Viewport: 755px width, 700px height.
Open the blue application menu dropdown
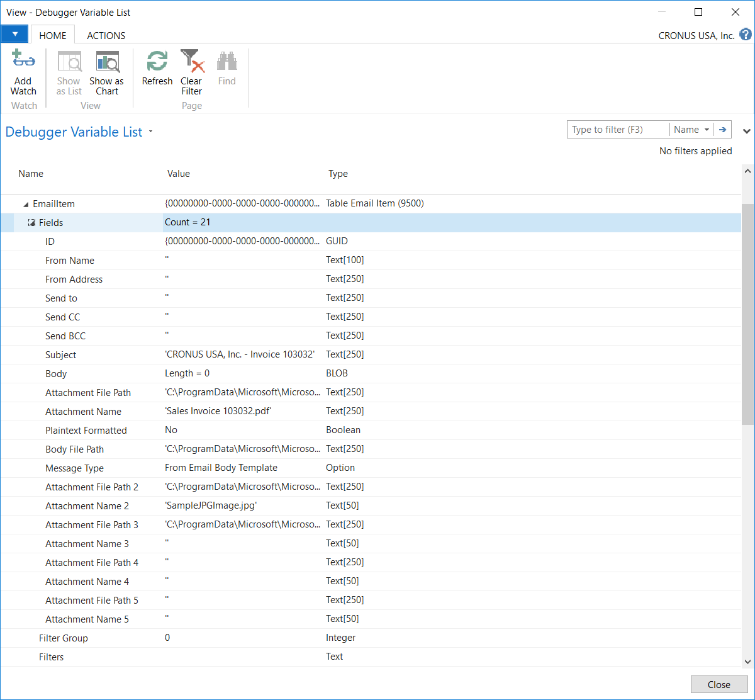(x=15, y=35)
